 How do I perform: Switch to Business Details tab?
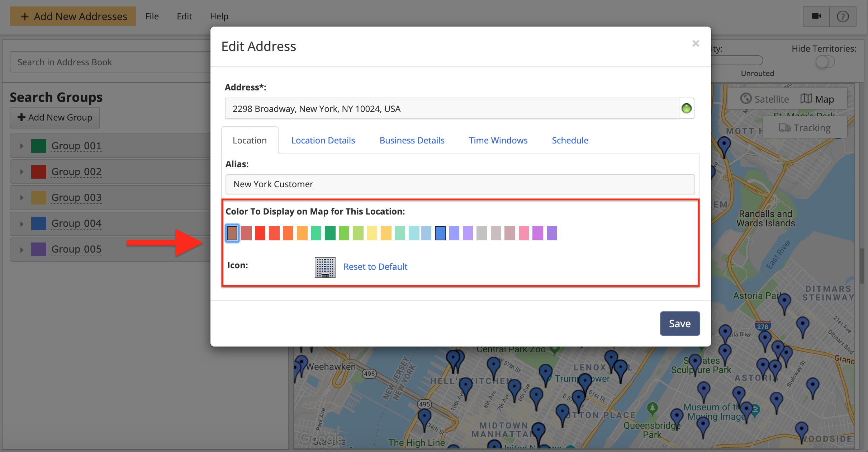(x=412, y=140)
